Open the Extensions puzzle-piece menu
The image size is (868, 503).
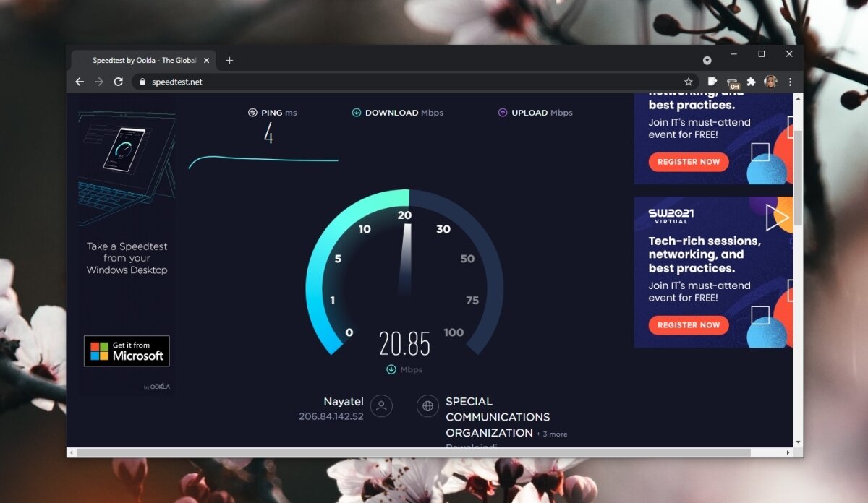coord(751,82)
